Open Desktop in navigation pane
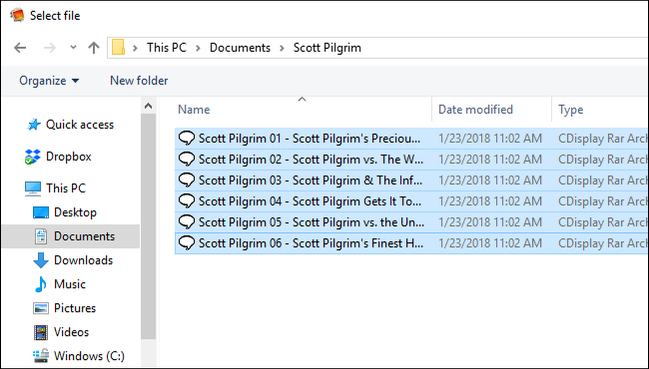Viewport: 649px width, 369px height. pos(75,212)
